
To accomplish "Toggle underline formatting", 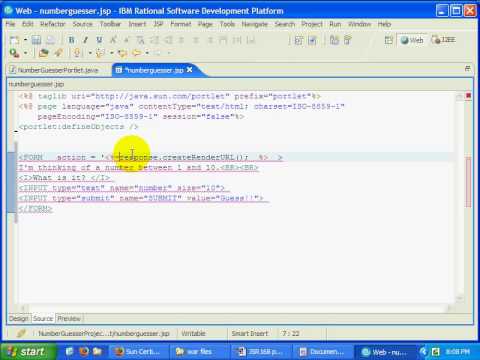I will click(x=99, y=40).
